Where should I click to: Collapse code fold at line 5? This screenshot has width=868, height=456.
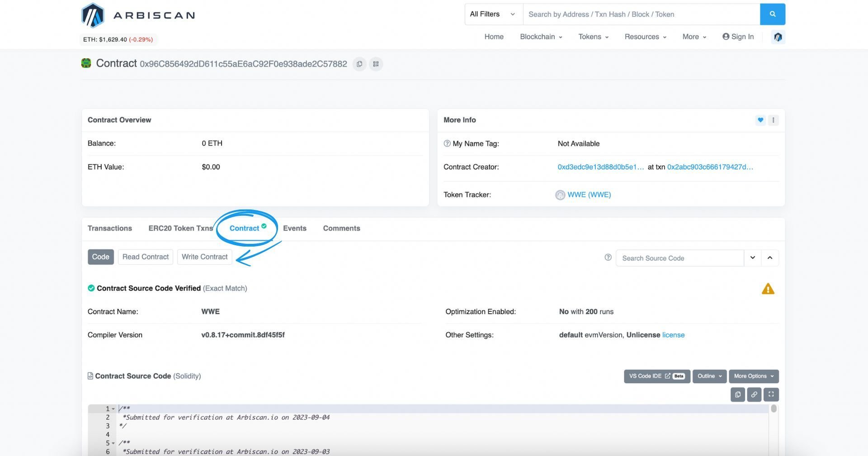pos(113,443)
